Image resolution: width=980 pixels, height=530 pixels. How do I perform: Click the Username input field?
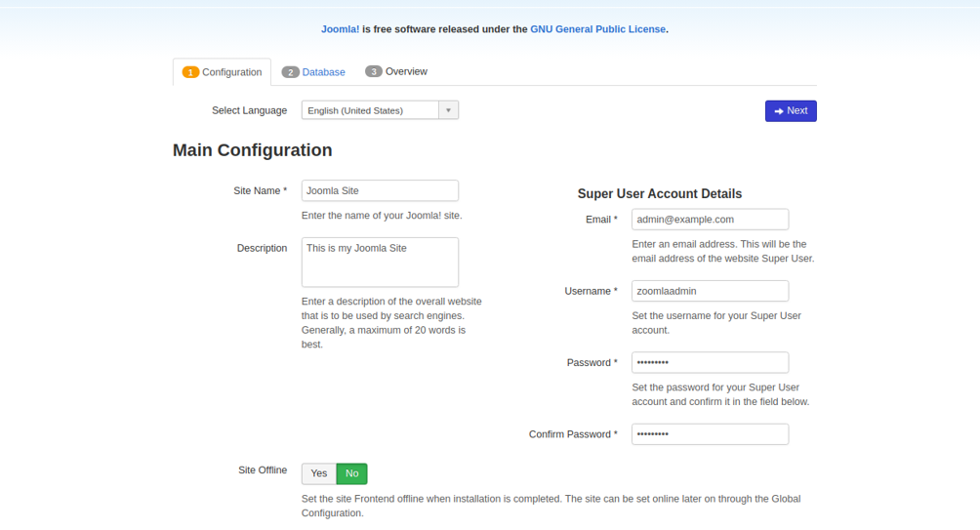coord(710,291)
